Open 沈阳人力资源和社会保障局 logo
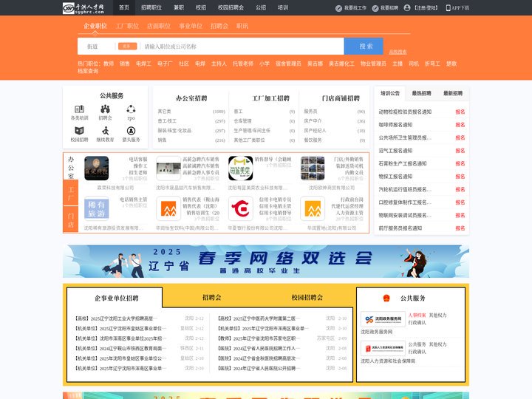This screenshot has width=532, height=399. pyautogui.click(x=383, y=348)
